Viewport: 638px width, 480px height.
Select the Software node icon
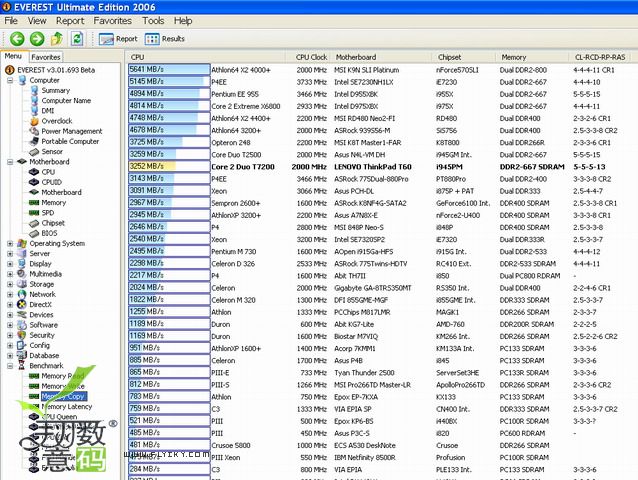[x=22, y=325]
